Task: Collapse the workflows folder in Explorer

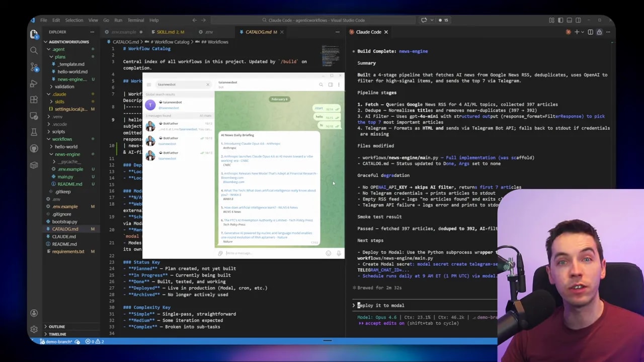Action: [x=61, y=139]
